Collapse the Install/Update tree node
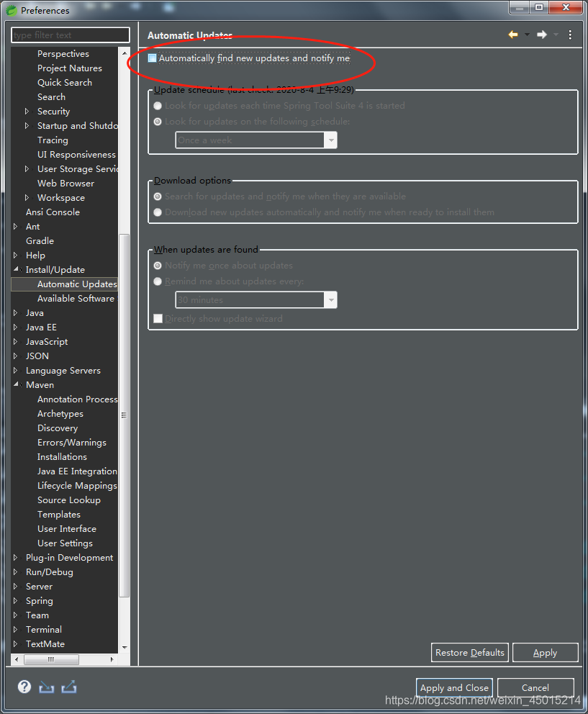Screen dimensions: 588x714 [16, 270]
